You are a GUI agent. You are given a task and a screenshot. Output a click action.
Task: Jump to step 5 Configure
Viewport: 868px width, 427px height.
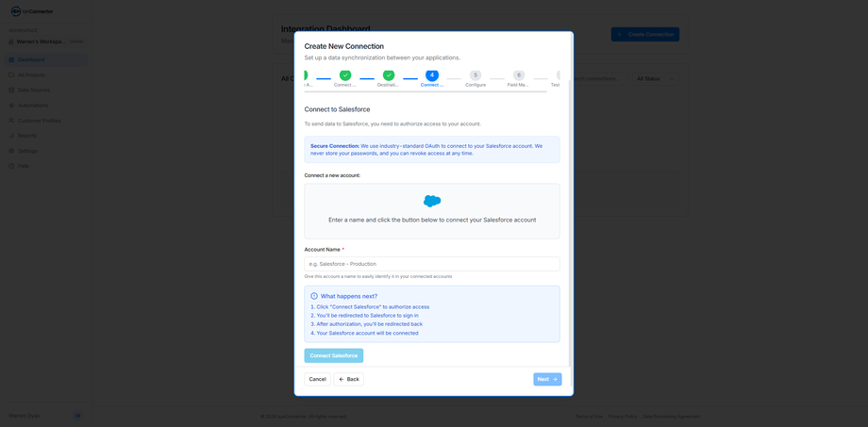tap(476, 75)
